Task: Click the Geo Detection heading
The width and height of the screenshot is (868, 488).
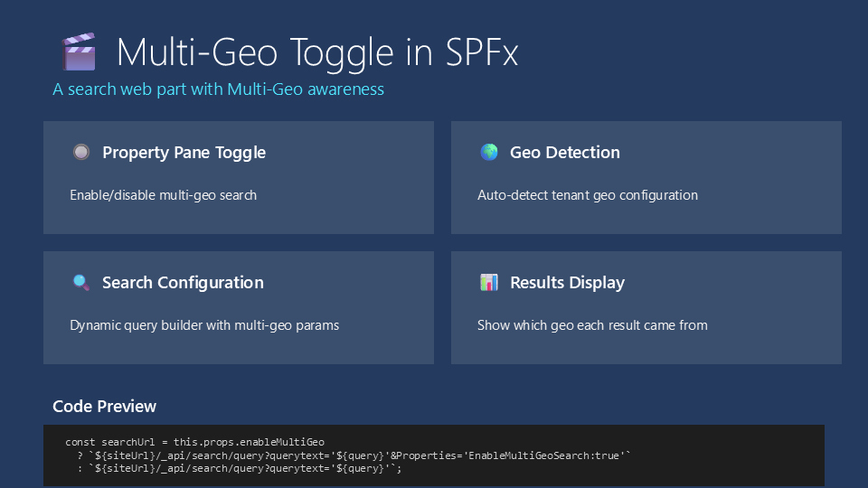Action: 564,152
